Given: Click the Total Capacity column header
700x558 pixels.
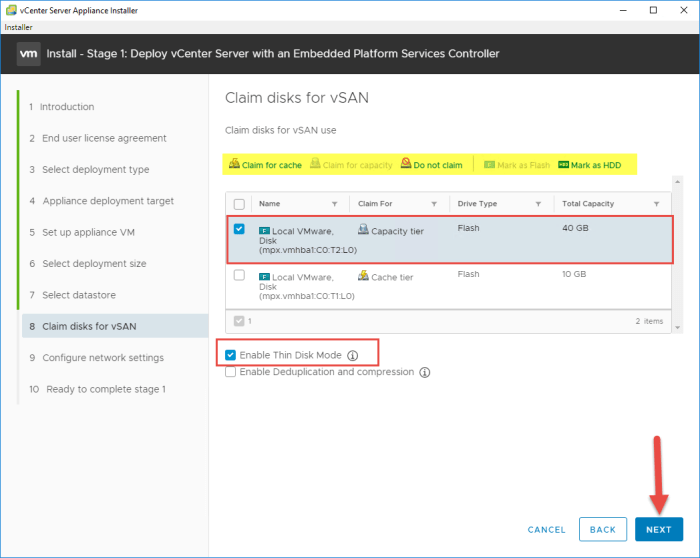Looking at the screenshot, I should point(588,204).
